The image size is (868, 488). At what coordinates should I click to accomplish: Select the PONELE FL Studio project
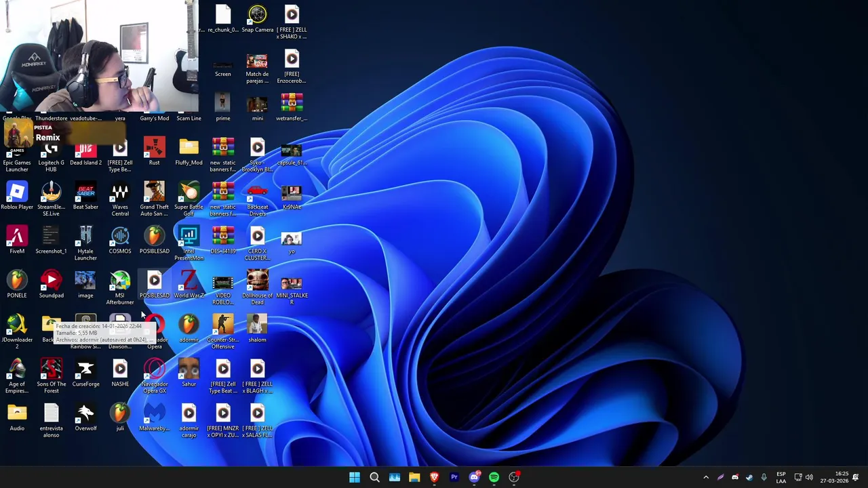pos(17,285)
